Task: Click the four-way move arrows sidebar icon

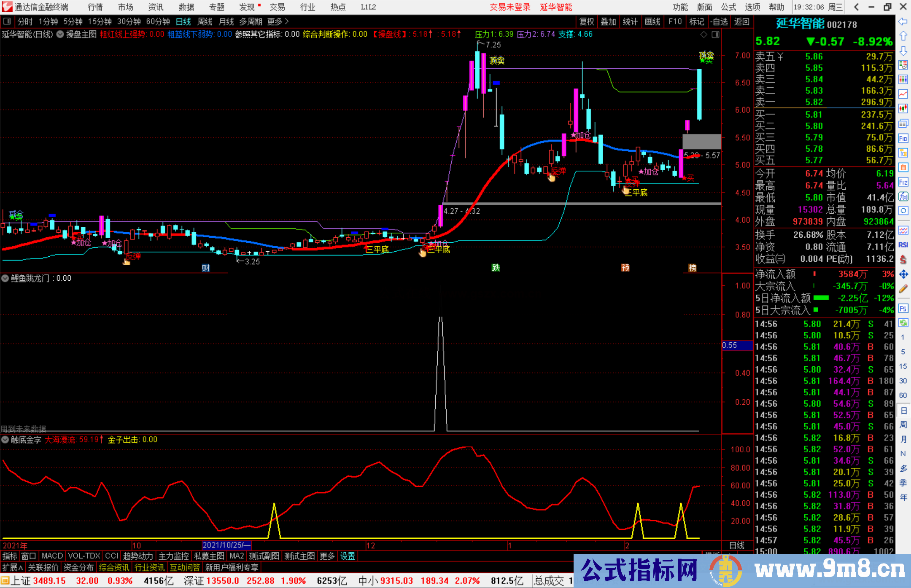Action: click(903, 274)
